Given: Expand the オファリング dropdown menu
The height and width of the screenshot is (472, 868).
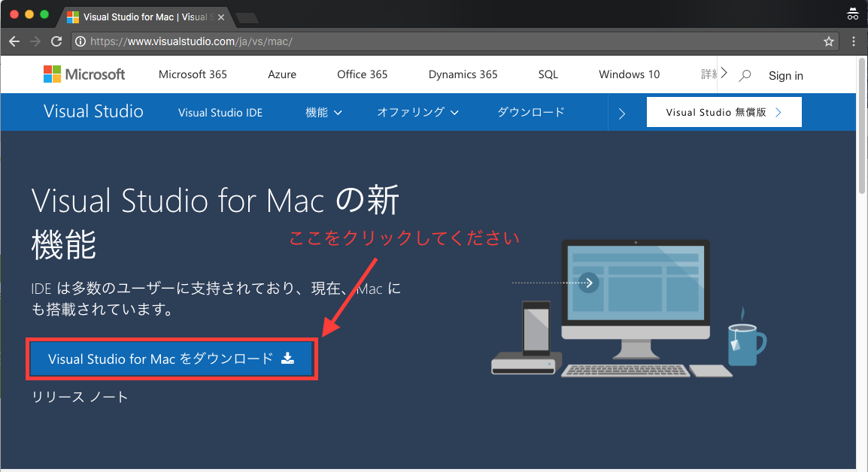Looking at the screenshot, I should (x=417, y=113).
